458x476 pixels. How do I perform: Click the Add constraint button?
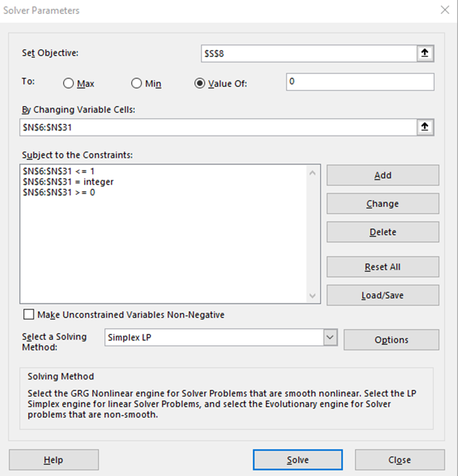pyautogui.click(x=382, y=175)
